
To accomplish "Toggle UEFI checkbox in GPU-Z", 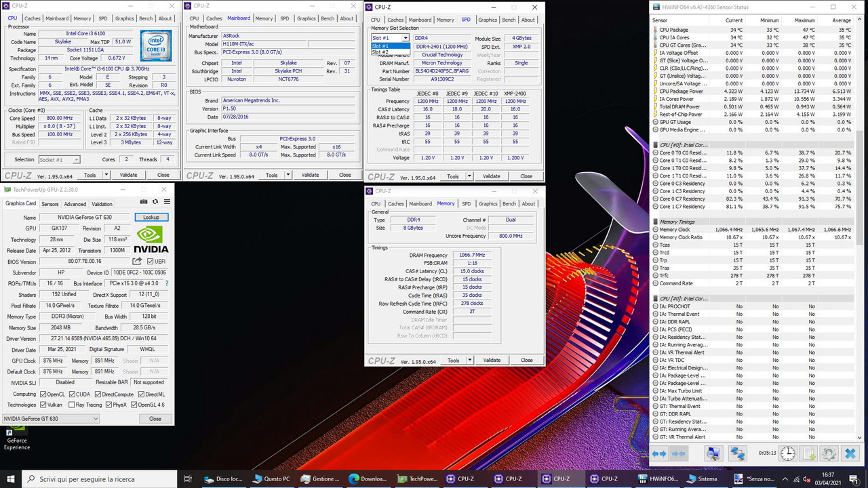I will tap(151, 262).
